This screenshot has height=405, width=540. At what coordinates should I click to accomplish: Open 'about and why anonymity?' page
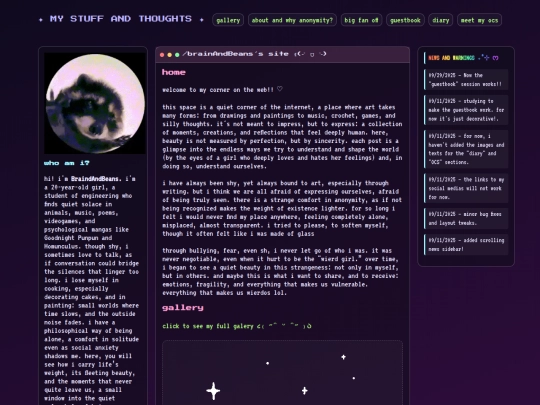point(292,20)
